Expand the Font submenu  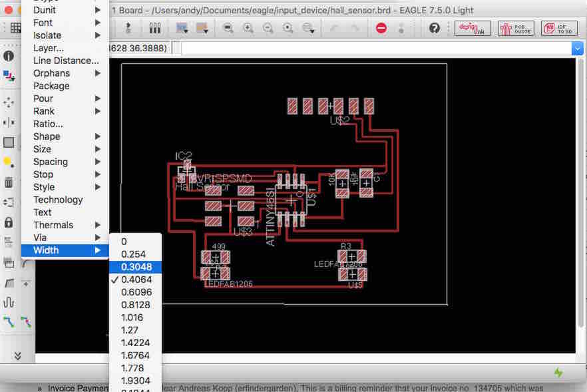(65, 23)
